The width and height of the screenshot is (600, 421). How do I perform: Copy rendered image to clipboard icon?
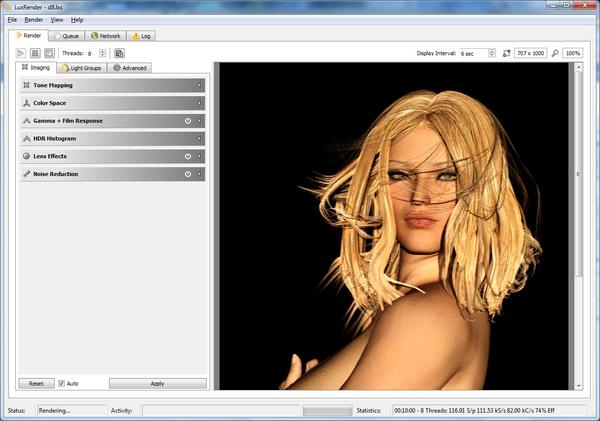[x=119, y=53]
